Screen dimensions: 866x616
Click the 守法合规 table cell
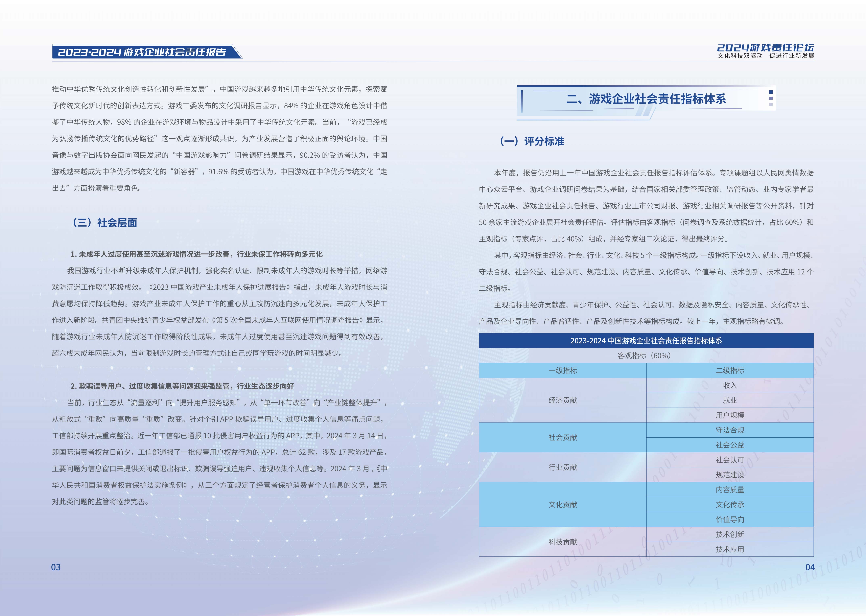click(x=730, y=430)
